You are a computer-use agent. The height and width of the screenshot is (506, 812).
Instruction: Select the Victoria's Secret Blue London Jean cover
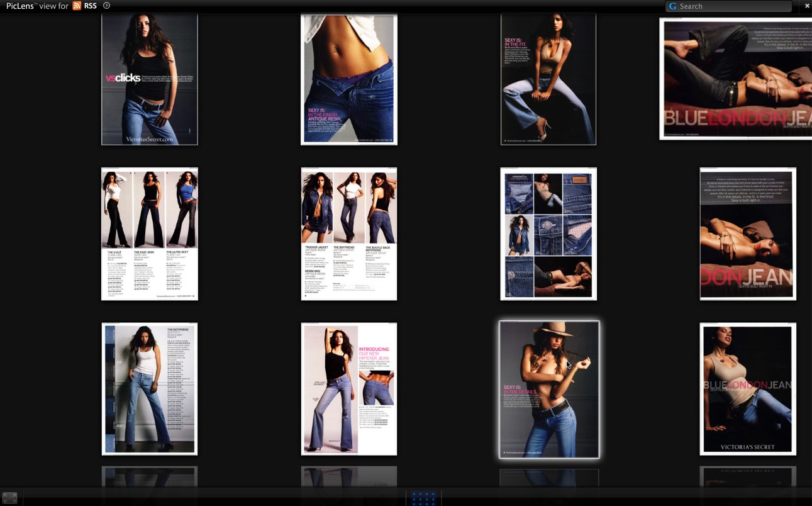(748, 389)
